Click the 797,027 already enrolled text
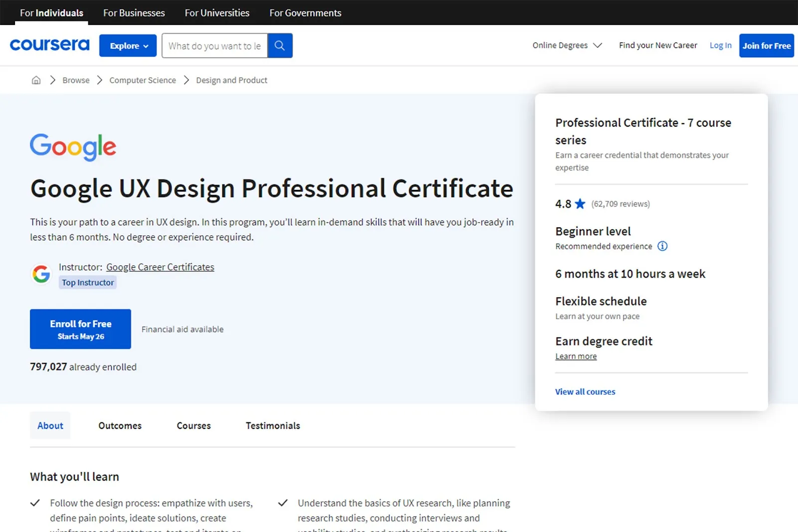798x532 pixels. tap(83, 366)
